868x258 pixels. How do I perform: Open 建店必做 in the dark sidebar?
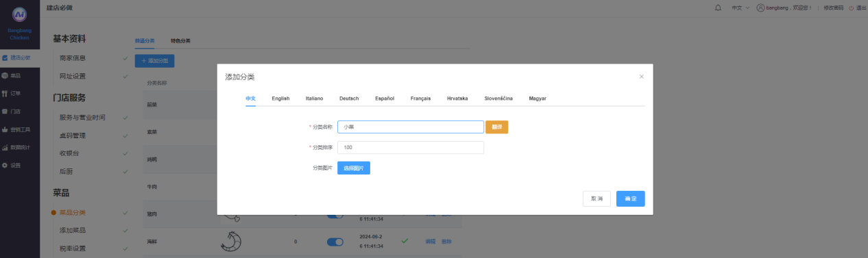coord(20,57)
